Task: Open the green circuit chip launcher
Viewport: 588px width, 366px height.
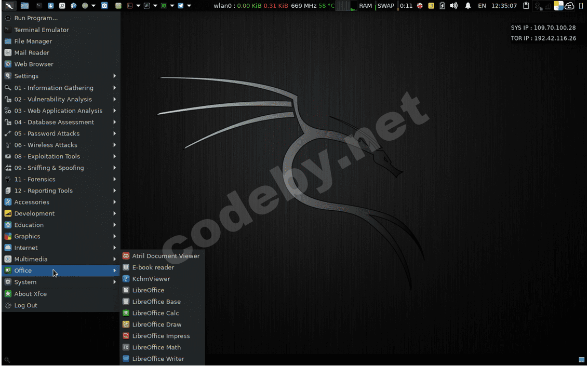Action: (x=164, y=6)
